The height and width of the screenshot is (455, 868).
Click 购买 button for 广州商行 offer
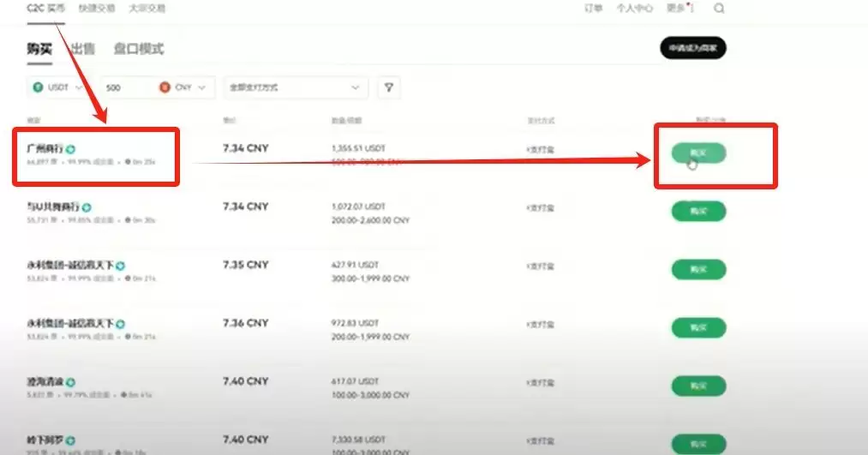698,153
